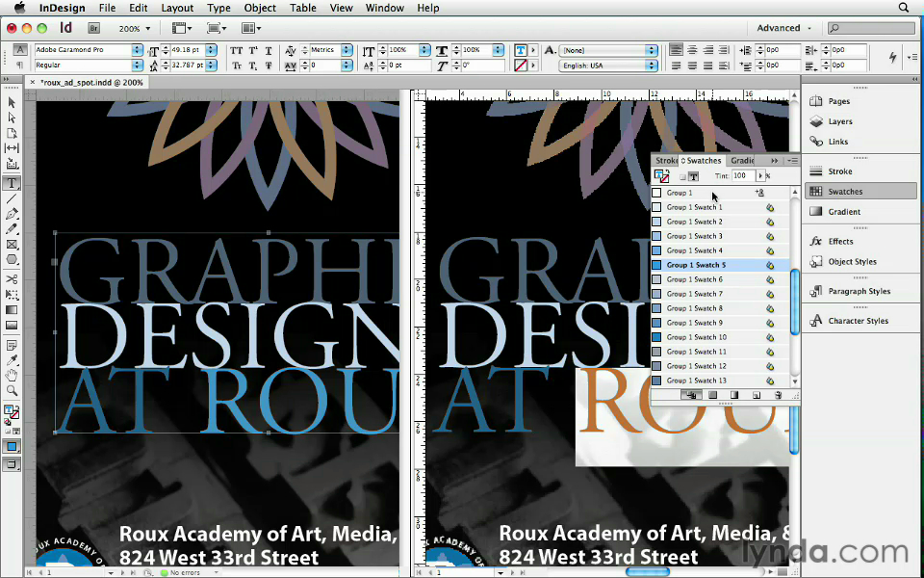Open the 200% zoom level dropdown
The height and width of the screenshot is (578, 924).
click(x=136, y=28)
